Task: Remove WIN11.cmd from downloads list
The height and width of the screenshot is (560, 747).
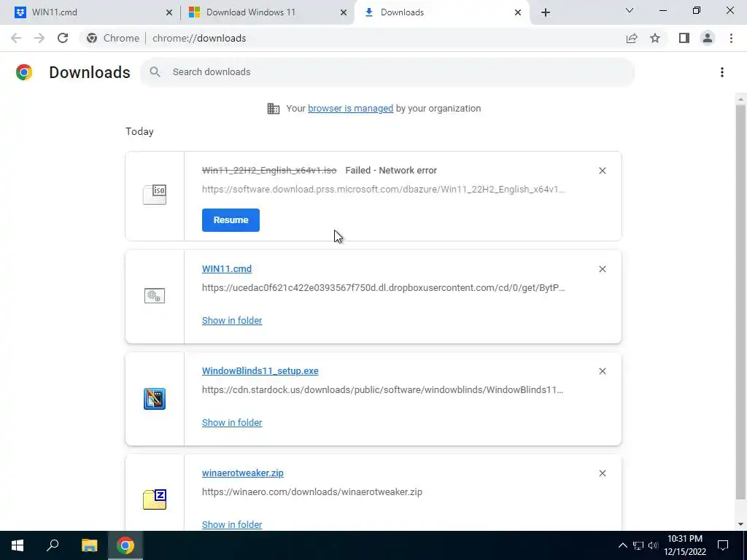Action: [x=602, y=269]
